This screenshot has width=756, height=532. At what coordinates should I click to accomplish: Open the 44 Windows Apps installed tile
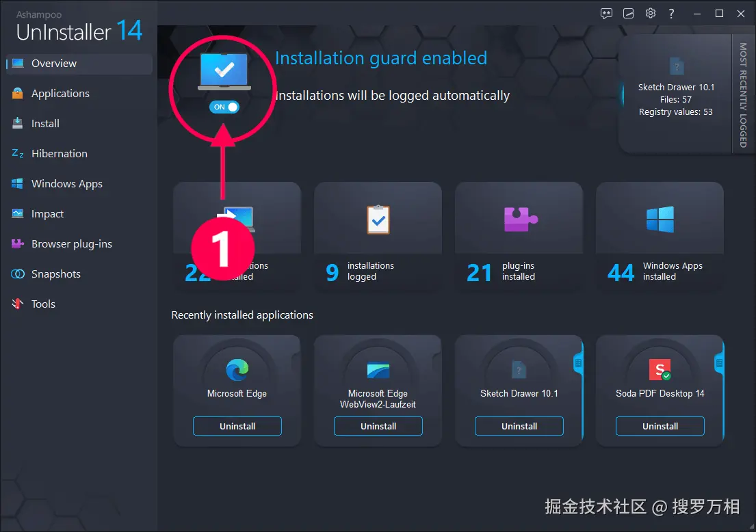(660, 237)
